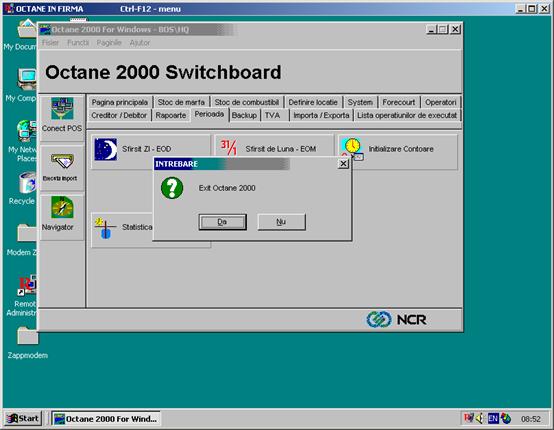554x430 pixels.
Task: Close the Octane 2000 For Windows window
Action: click(455, 30)
